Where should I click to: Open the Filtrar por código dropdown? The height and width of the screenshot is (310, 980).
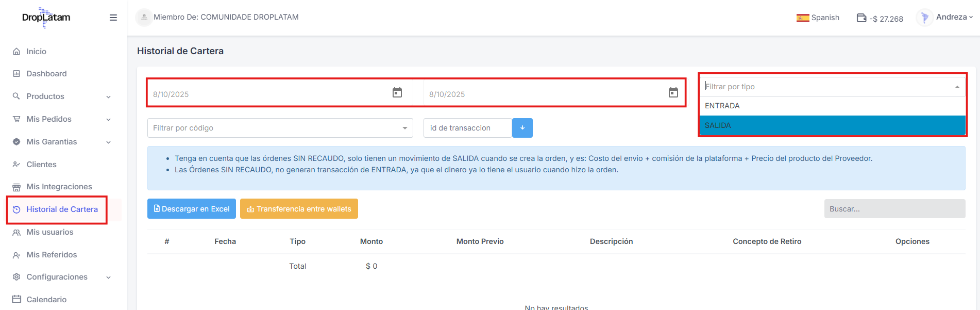[x=280, y=128]
